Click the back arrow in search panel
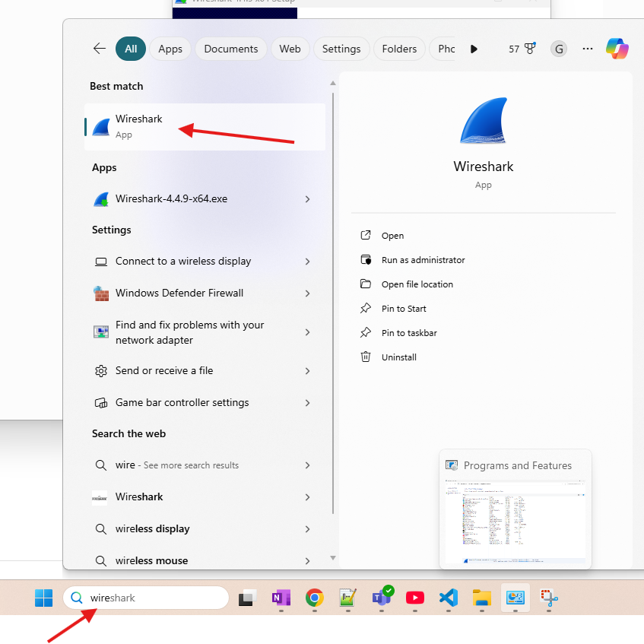644x644 pixels. click(x=100, y=49)
